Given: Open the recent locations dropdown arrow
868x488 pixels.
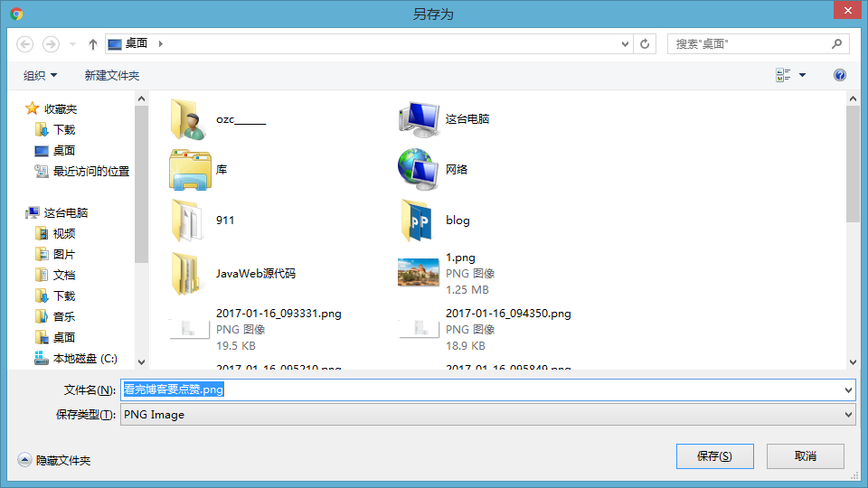Looking at the screenshot, I should [x=72, y=43].
